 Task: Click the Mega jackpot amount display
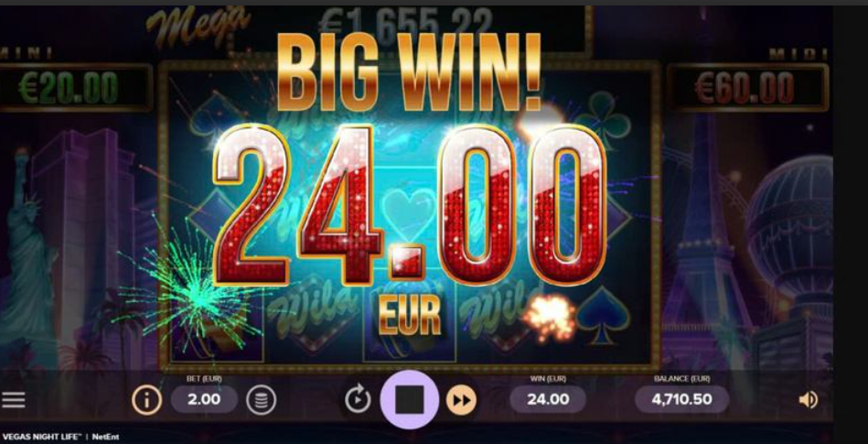coord(406,24)
